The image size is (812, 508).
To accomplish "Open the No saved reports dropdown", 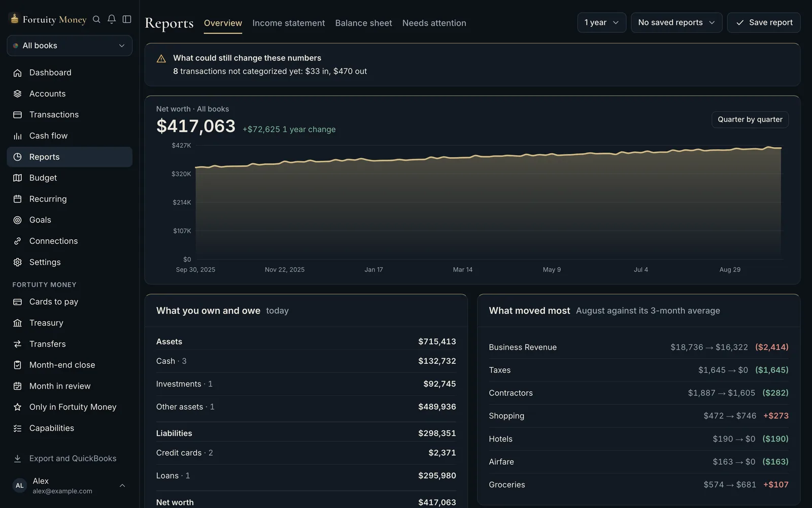I will point(676,23).
